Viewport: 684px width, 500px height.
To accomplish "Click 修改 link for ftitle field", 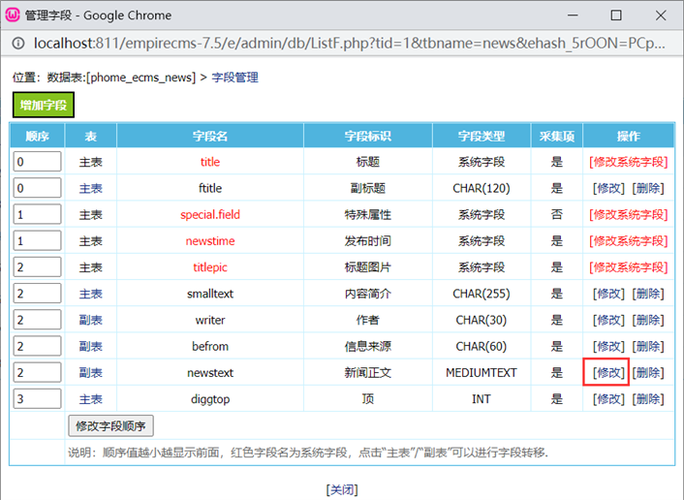I will point(609,188).
